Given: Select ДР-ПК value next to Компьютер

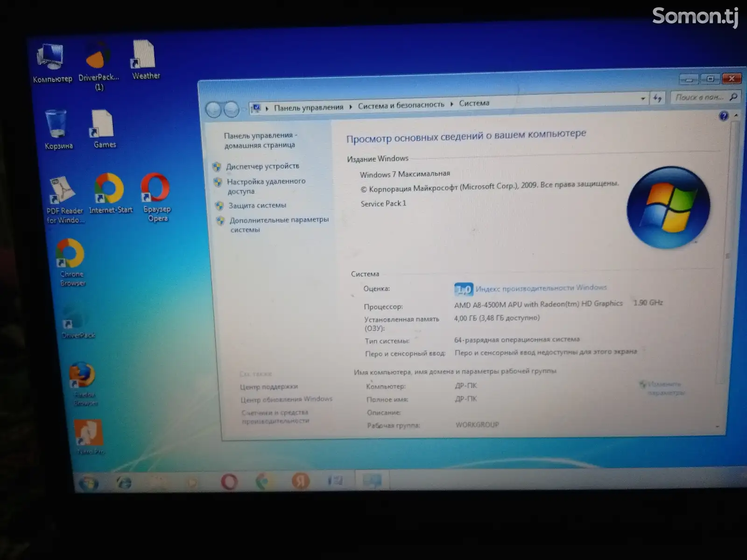Looking at the screenshot, I should point(466,386).
